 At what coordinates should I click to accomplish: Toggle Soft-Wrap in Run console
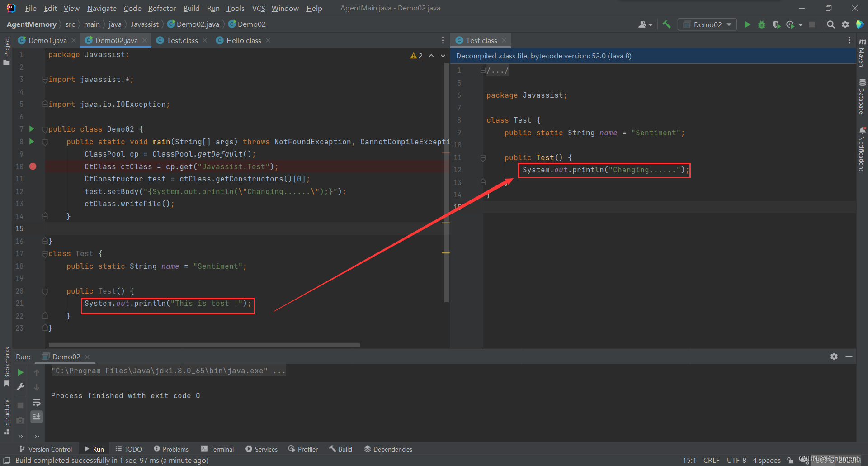tap(37, 402)
